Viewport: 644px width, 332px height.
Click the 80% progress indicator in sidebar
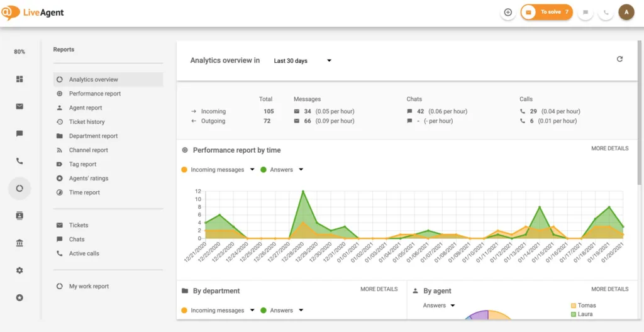19,52
